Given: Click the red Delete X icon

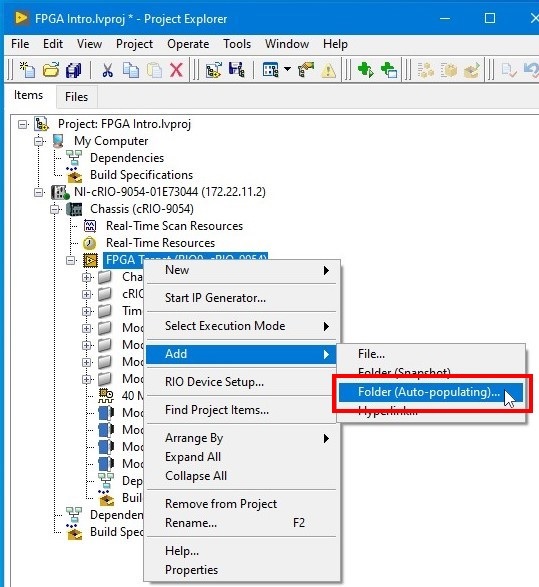Looking at the screenshot, I should (x=176, y=70).
